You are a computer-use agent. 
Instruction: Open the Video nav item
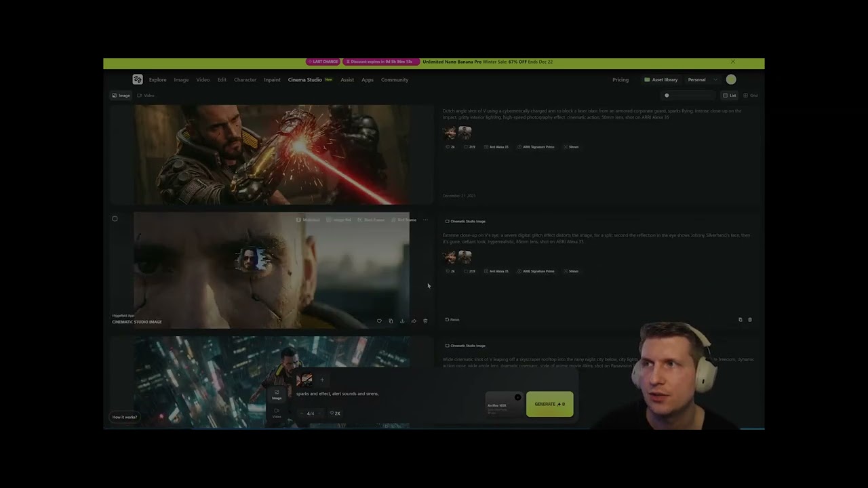[x=203, y=80]
